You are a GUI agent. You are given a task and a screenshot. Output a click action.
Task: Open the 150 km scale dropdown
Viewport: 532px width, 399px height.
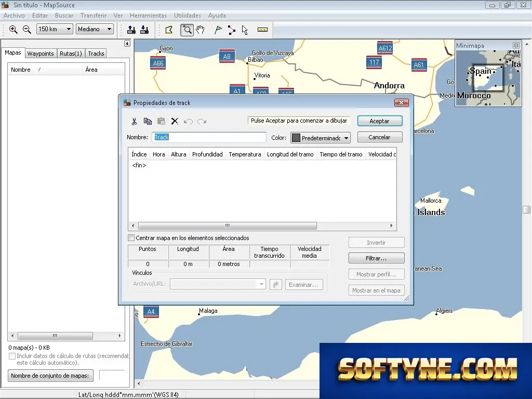[55, 29]
